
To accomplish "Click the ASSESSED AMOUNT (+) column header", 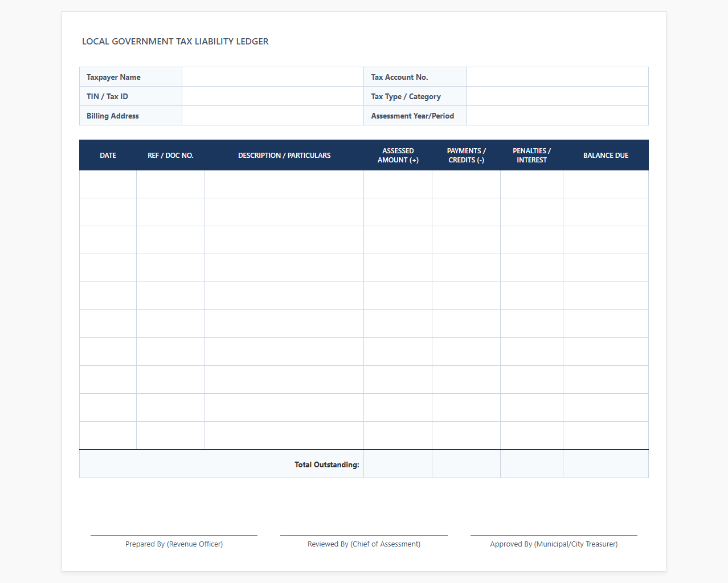I will (x=398, y=155).
